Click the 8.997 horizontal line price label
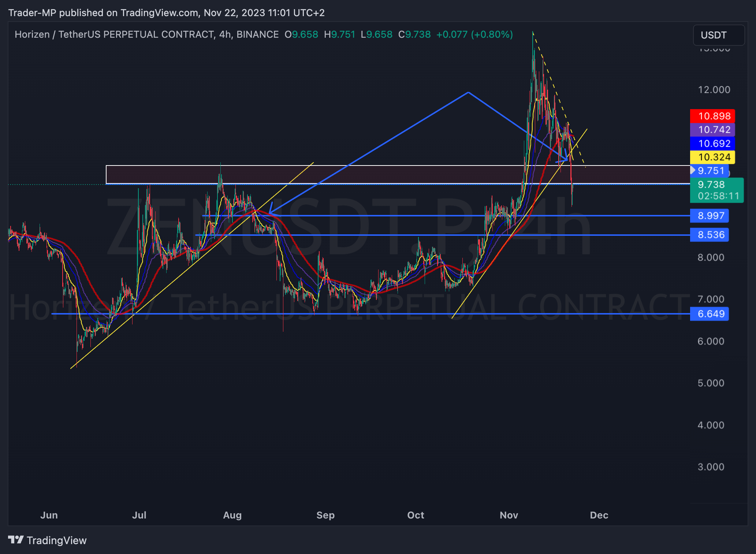Screen dimensions: 756x554 coord(710,216)
